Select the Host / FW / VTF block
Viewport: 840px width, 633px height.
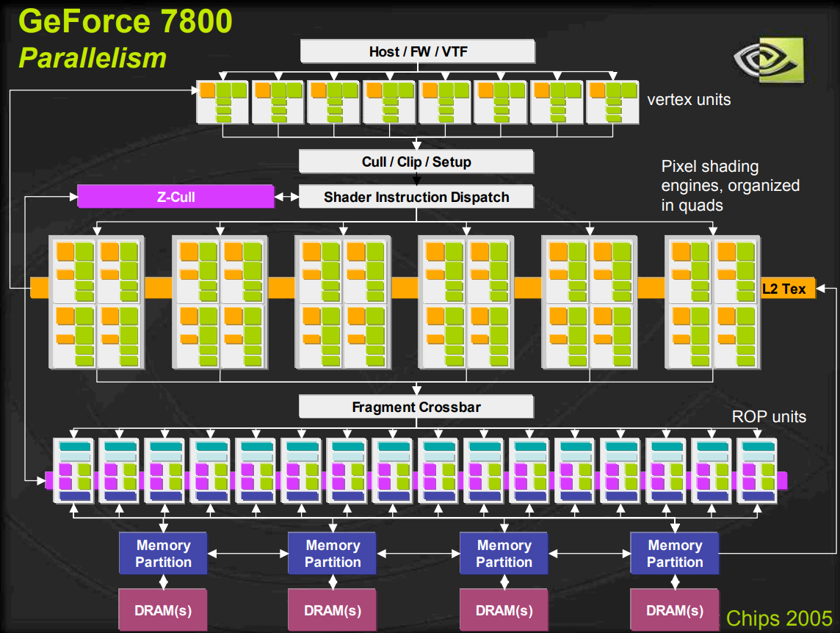tap(418, 51)
